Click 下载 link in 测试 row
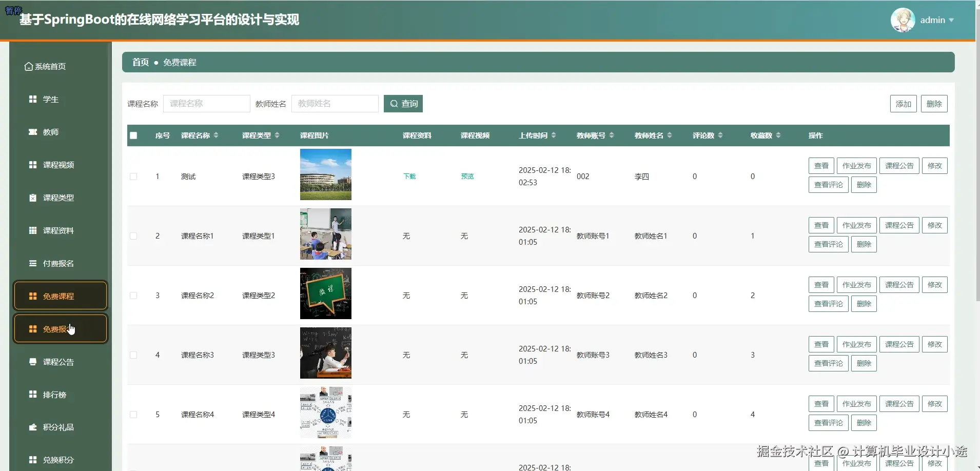This screenshot has height=471, width=980. pos(409,176)
